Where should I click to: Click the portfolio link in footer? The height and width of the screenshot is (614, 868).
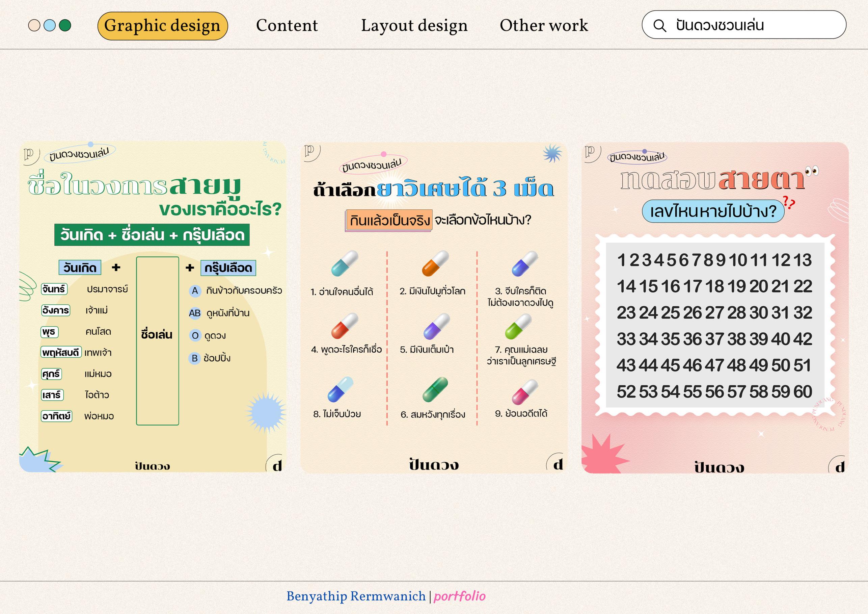click(459, 596)
